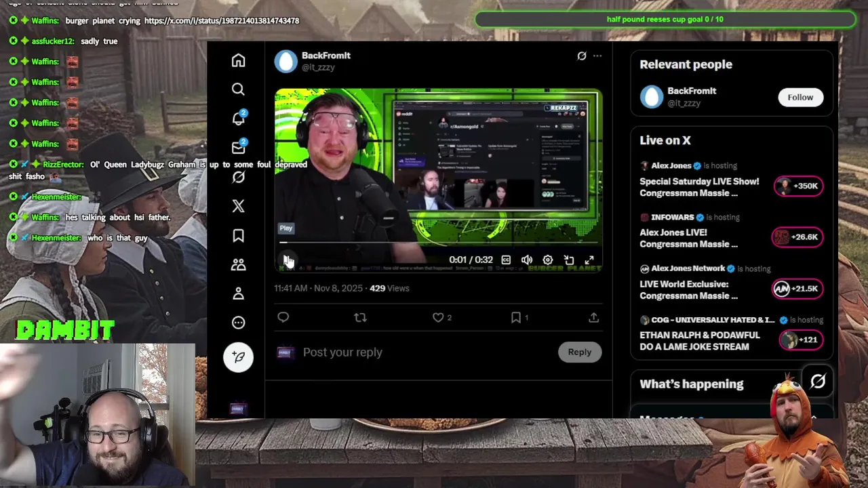
Task: Click the streamer webcam feed
Action: pyautogui.click(x=98, y=415)
